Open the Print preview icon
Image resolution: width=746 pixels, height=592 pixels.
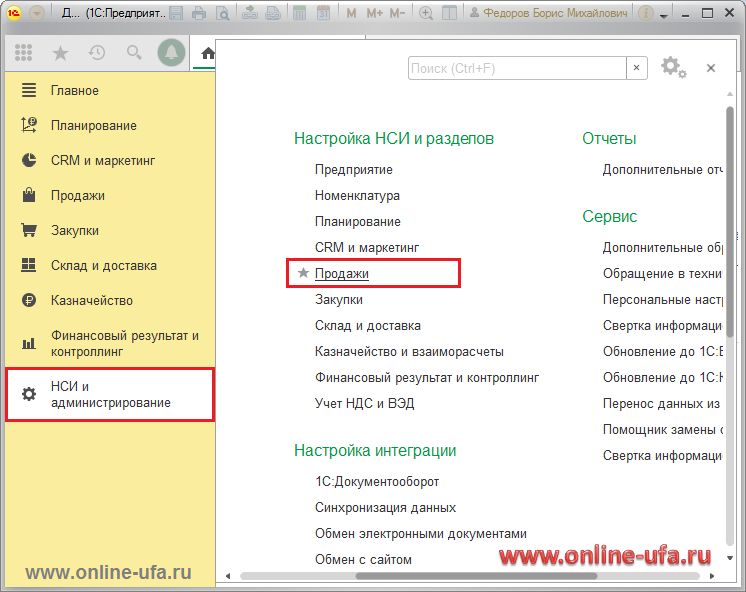[x=222, y=13]
